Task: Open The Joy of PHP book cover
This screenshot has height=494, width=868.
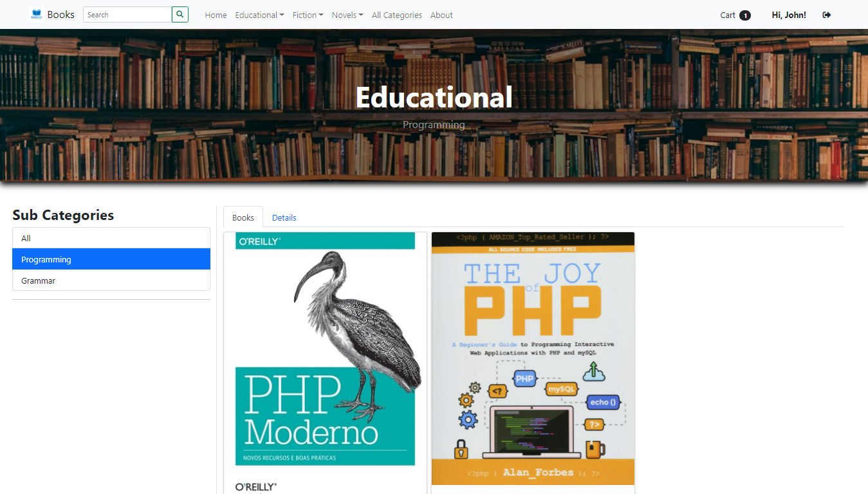Action: pos(533,358)
